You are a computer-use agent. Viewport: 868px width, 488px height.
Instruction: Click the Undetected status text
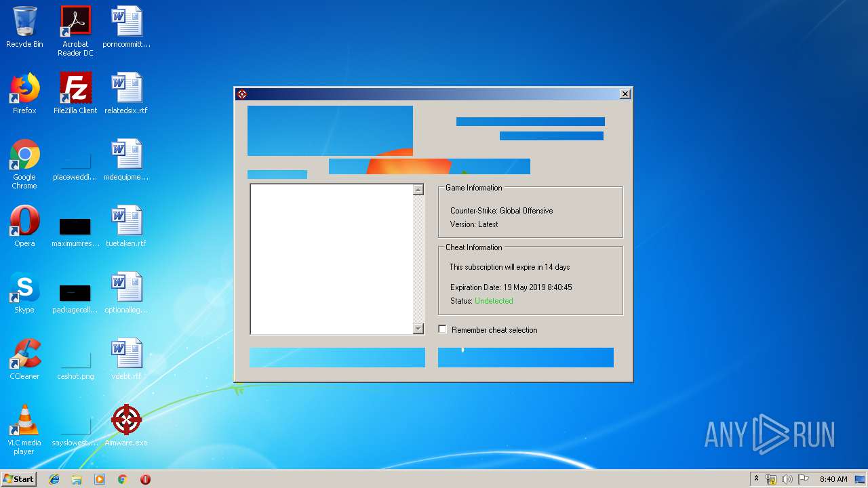click(x=494, y=301)
